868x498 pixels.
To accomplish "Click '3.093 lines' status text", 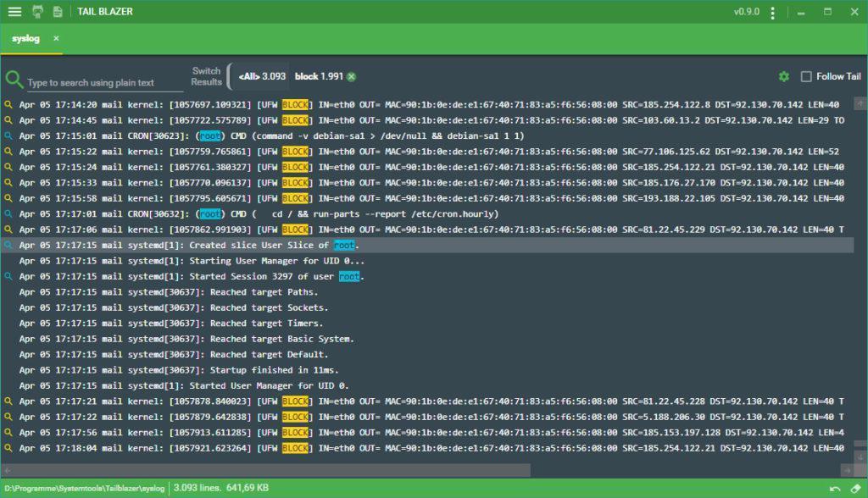I will (x=197, y=488).
